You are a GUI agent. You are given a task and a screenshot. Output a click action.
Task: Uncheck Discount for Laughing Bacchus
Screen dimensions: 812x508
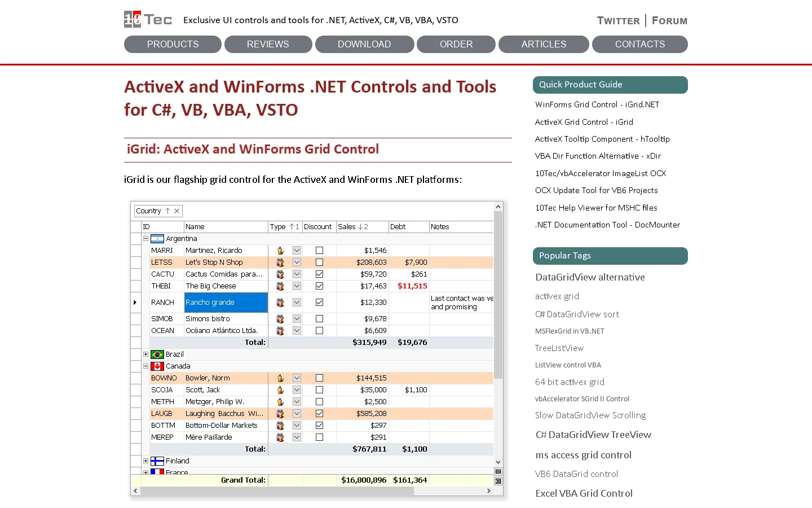(x=319, y=414)
